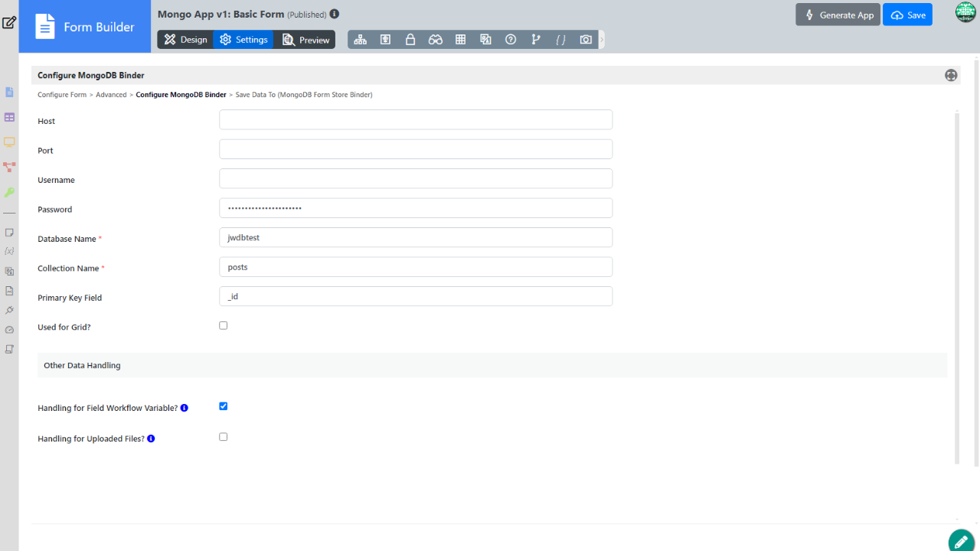The height and width of the screenshot is (551, 980).
Task: Click the hierarchy diagram toolbar icon
Action: pyautogui.click(x=361, y=40)
